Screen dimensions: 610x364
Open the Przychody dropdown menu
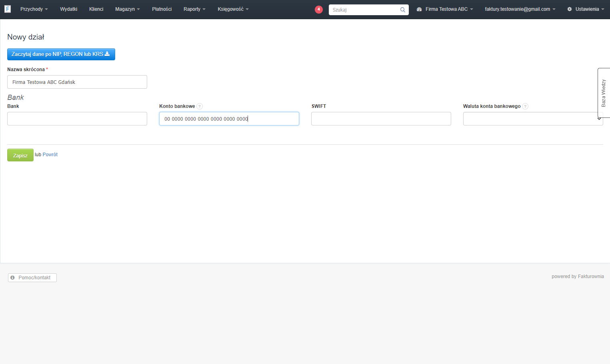coord(34,9)
